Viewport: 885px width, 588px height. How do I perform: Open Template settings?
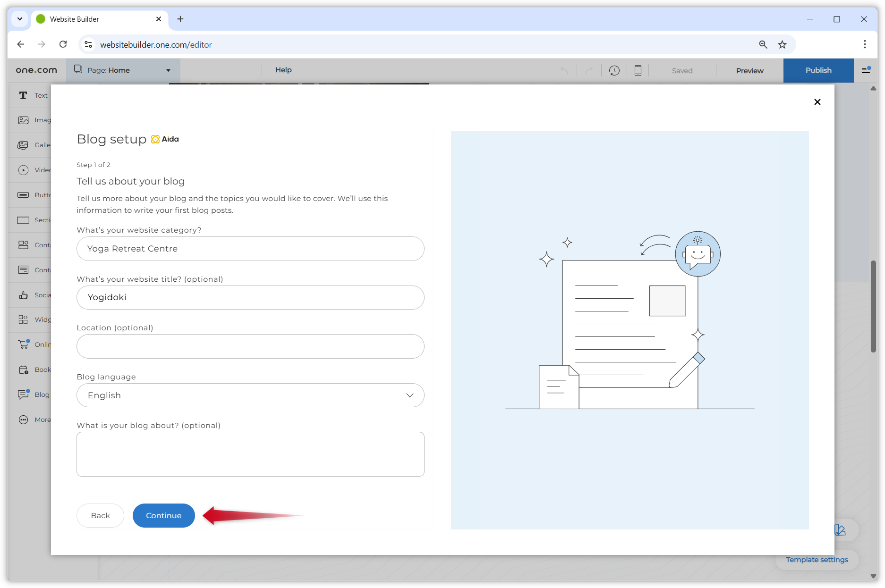pos(817,560)
